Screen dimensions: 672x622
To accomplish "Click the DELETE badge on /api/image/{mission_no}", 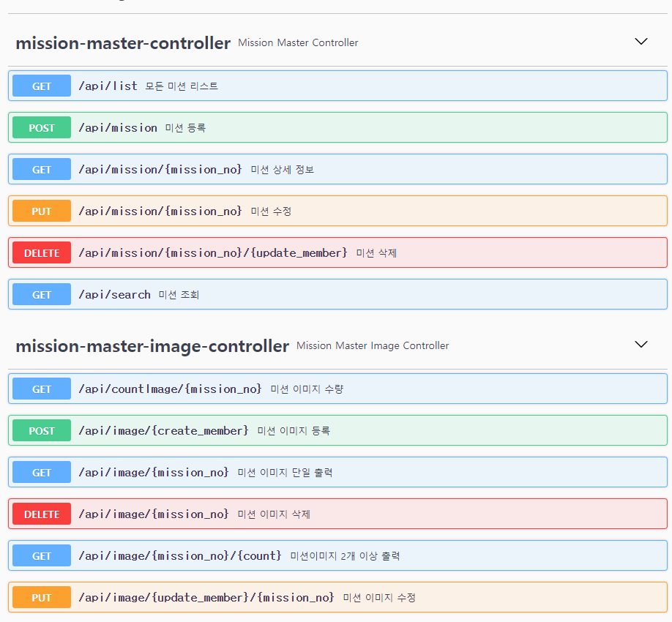I will (x=41, y=514).
